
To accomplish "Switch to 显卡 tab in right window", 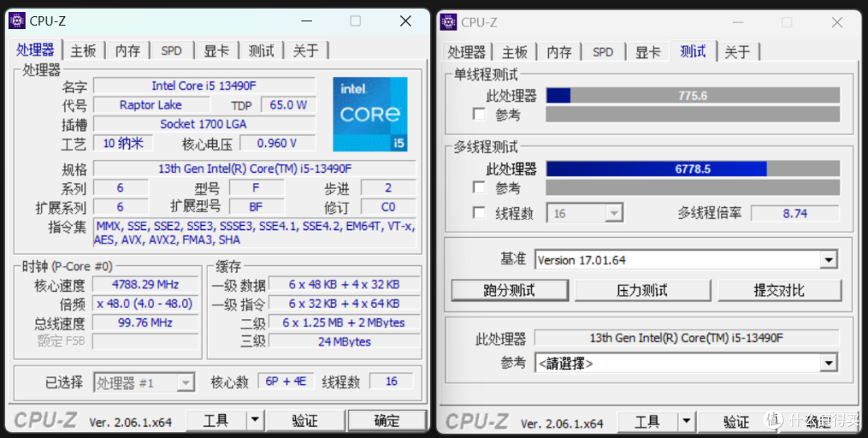I will pos(648,52).
